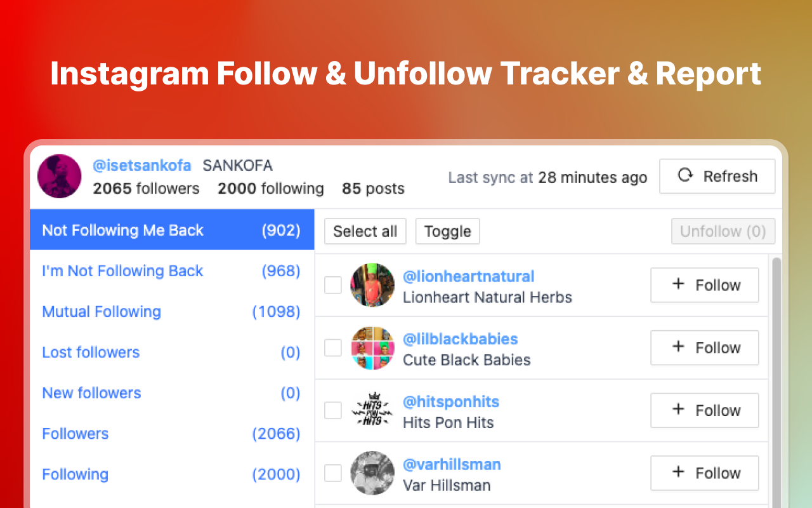Click the Hits Pon Hits logo
The width and height of the screenshot is (812, 508).
(x=372, y=411)
